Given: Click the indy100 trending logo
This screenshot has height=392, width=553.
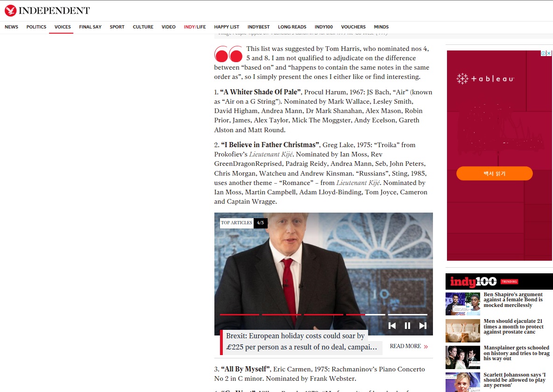Looking at the screenshot, I should click(x=473, y=282).
